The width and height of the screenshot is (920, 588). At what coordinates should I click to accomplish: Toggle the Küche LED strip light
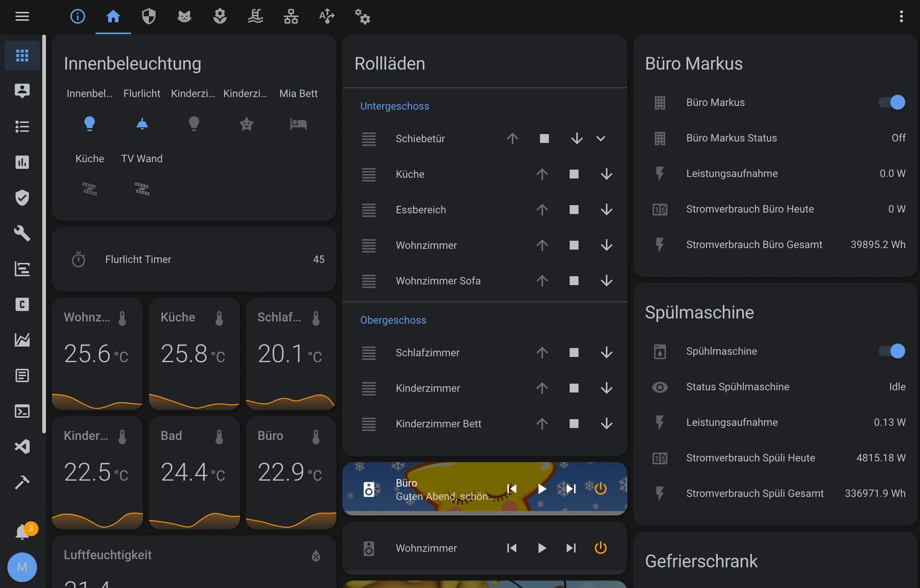(x=89, y=189)
